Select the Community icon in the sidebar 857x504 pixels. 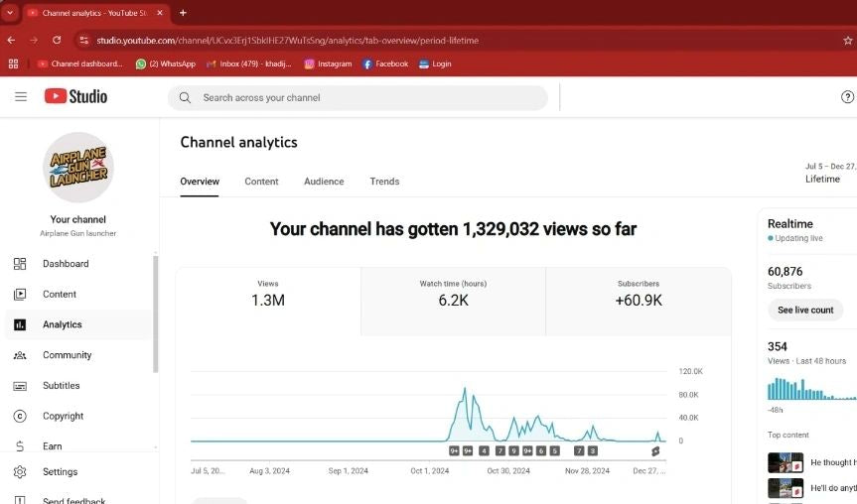click(20, 355)
